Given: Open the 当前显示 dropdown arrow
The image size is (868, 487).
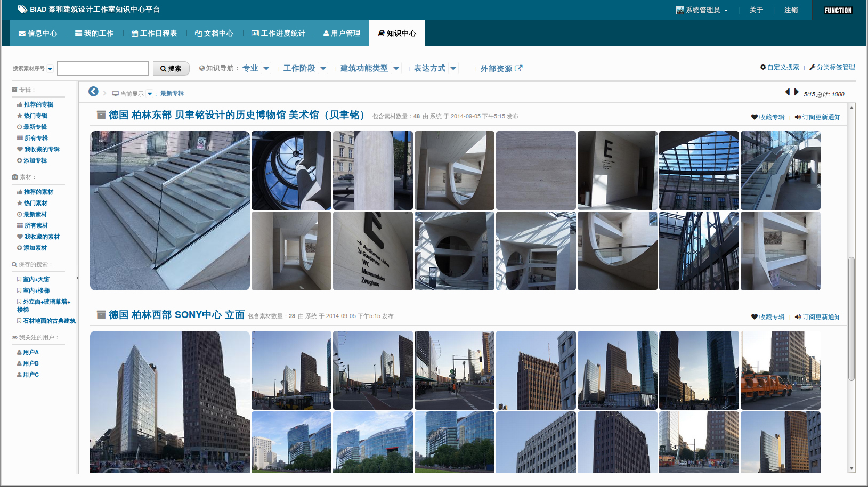Looking at the screenshot, I should [x=150, y=94].
